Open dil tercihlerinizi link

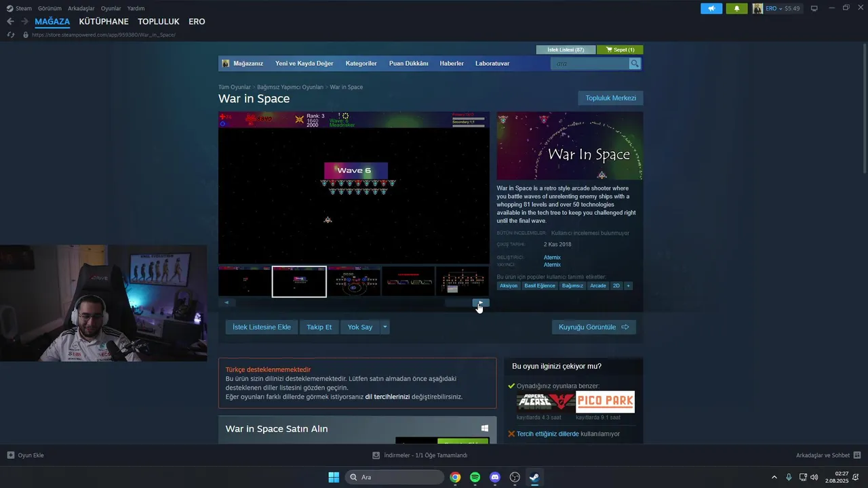[x=387, y=396]
